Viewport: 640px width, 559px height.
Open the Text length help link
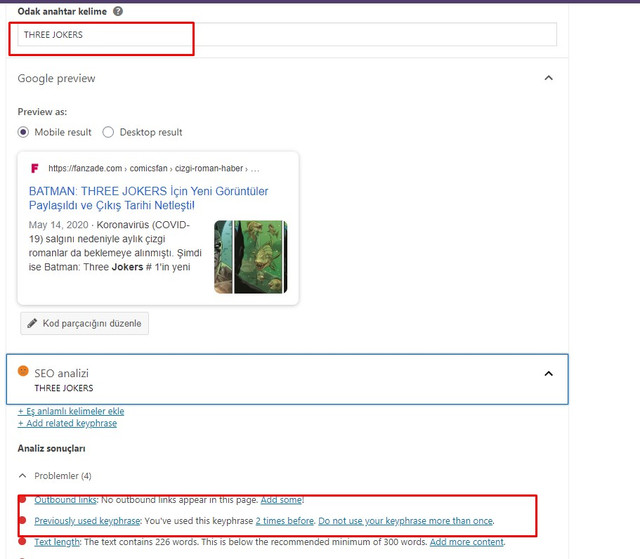(57, 542)
